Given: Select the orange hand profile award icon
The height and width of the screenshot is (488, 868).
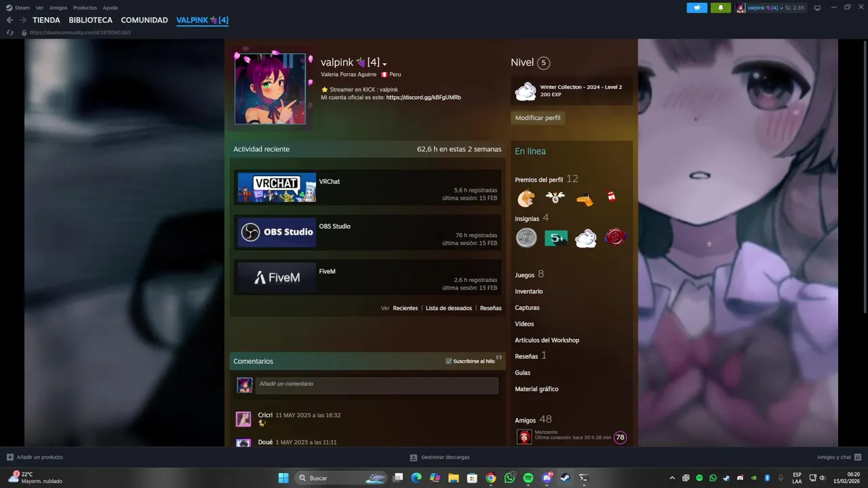Looking at the screenshot, I should pos(585,199).
